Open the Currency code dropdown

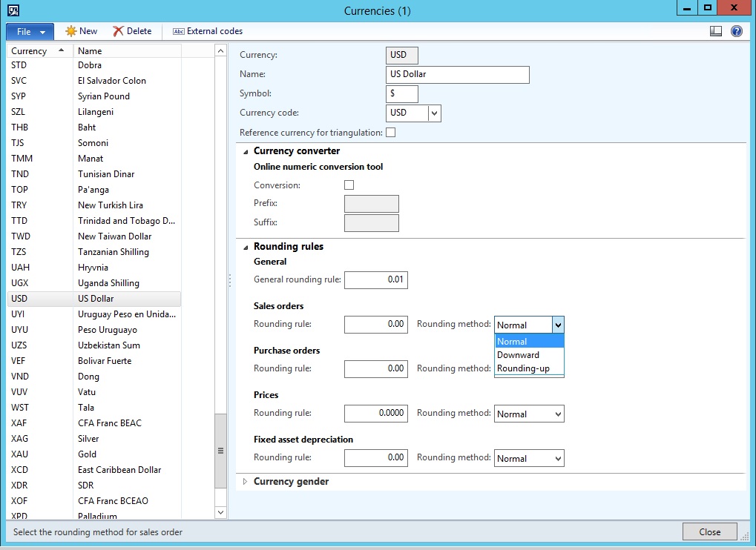[435, 113]
